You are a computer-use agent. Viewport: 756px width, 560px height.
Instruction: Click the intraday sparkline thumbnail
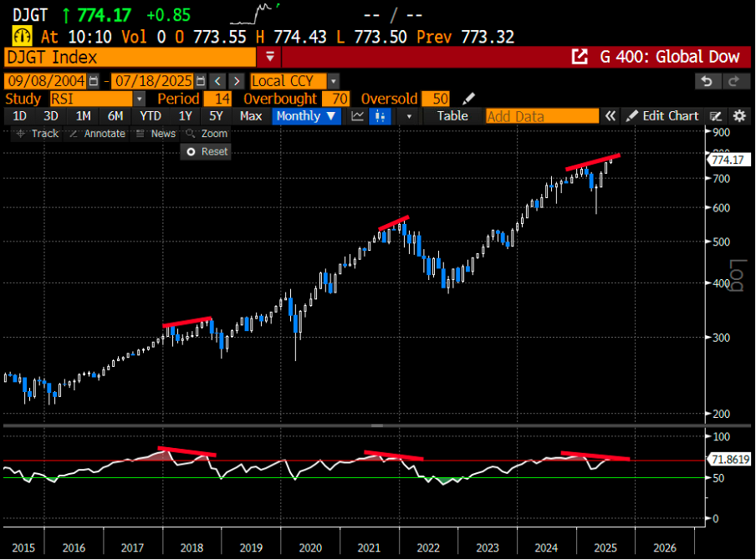(255, 14)
